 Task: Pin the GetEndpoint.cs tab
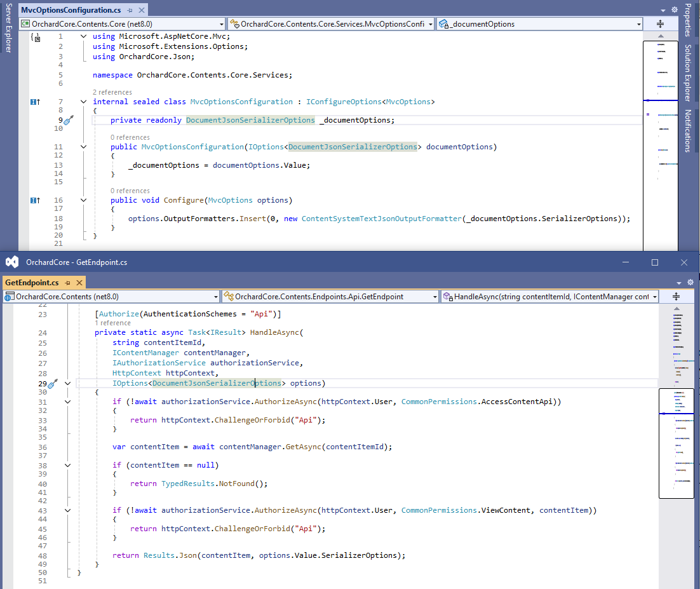coord(67,283)
